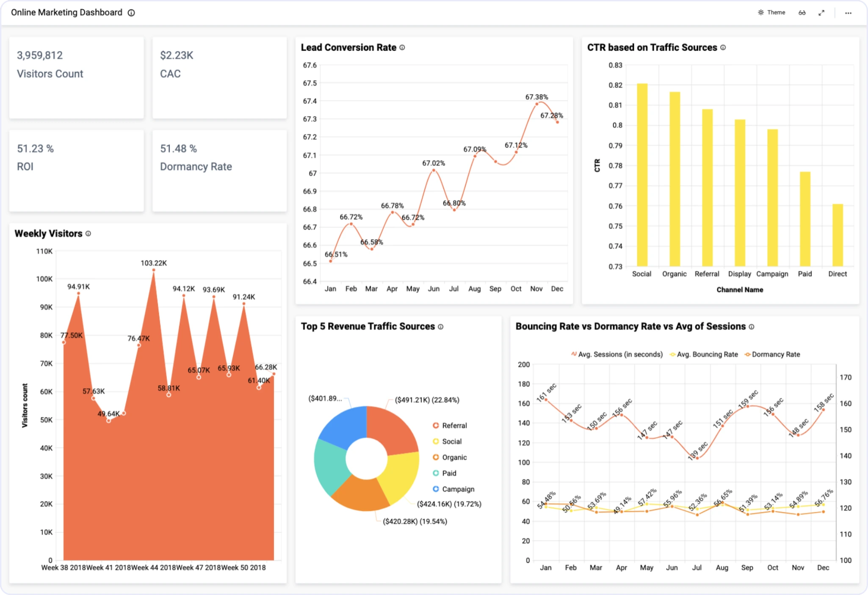This screenshot has height=595, width=868.
Task: Click the 67.38% data point in November
Action: pos(537,103)
